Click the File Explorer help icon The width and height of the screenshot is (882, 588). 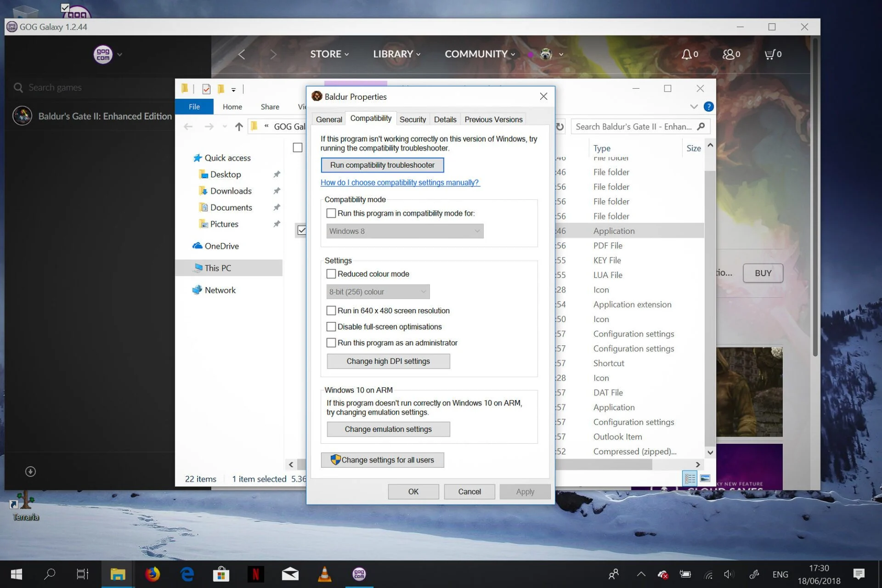pyautogui.click(x=708, y=107)
